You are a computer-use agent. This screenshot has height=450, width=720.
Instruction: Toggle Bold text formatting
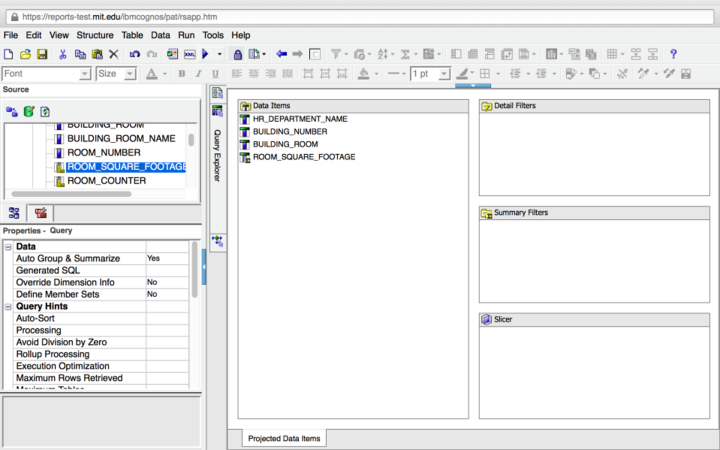pos(181,74)
